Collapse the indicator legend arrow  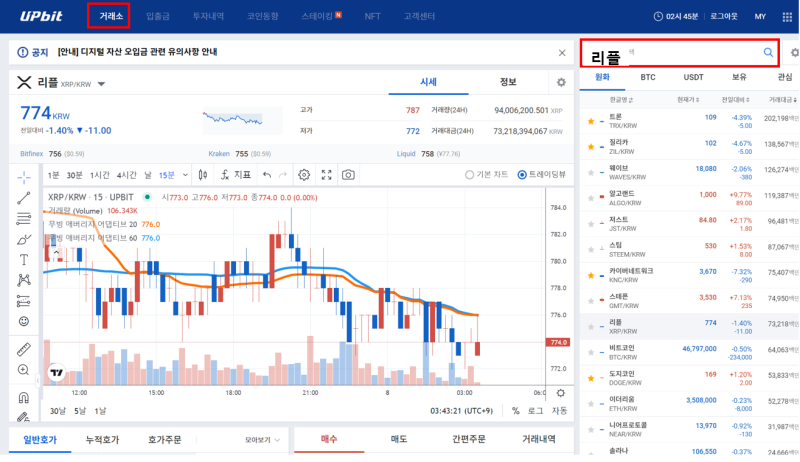click(56, 252)
